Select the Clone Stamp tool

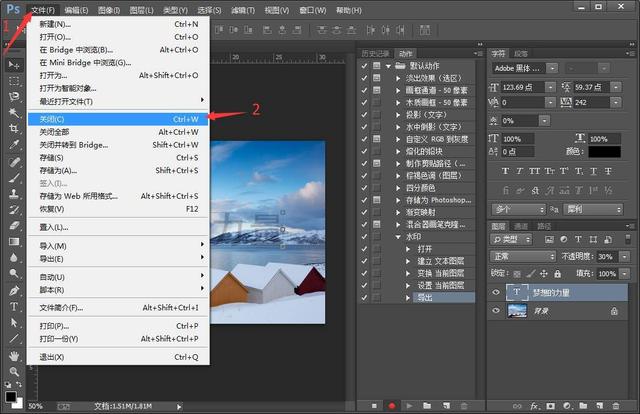tap(14, 194)
